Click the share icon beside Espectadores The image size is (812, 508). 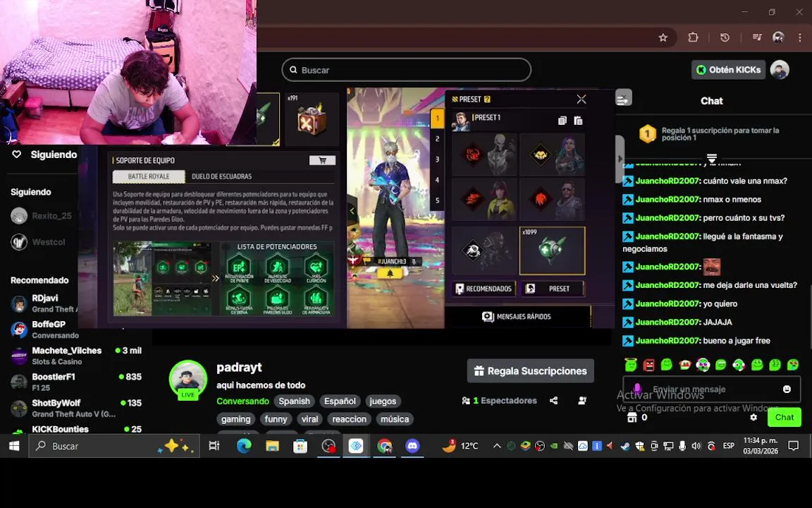tap(553, 401)
